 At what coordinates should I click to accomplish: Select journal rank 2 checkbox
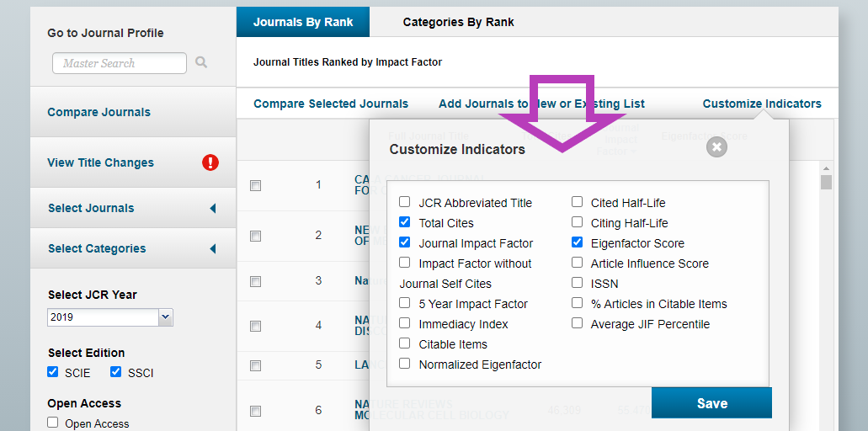click(255, 237)
